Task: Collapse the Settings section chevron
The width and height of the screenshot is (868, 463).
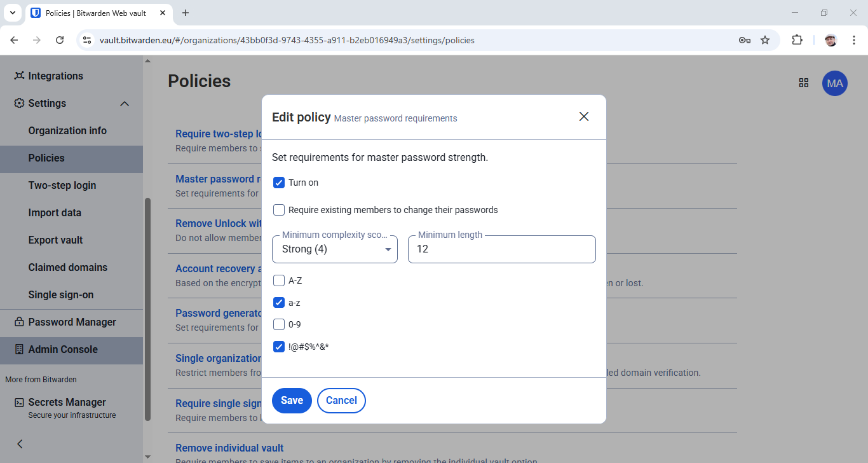Action: pyautogui.click(x=125, y=104)
